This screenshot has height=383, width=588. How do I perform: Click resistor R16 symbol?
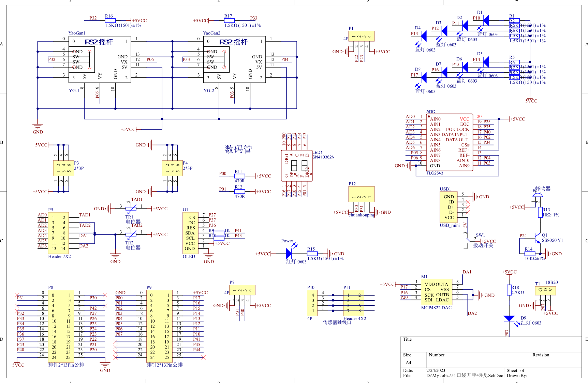click(110, 21)
